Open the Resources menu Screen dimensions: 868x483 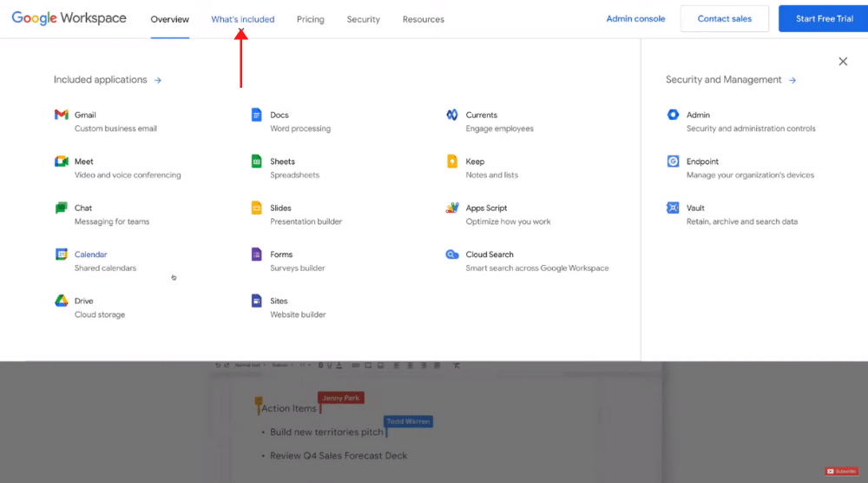(x=424, y=19)
